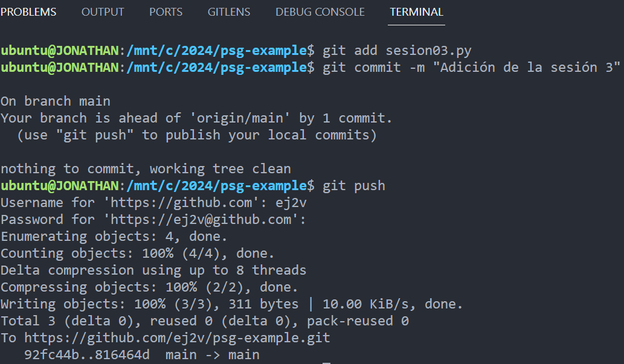
Task: Switch to the DEBUG CONSOLE tab
Action: 320,11
